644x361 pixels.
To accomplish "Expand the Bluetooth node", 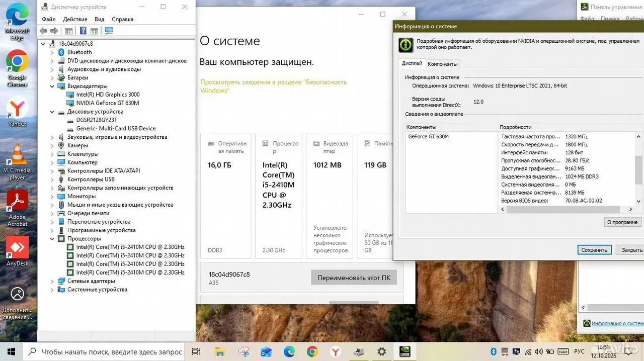I will coord(52,52).
